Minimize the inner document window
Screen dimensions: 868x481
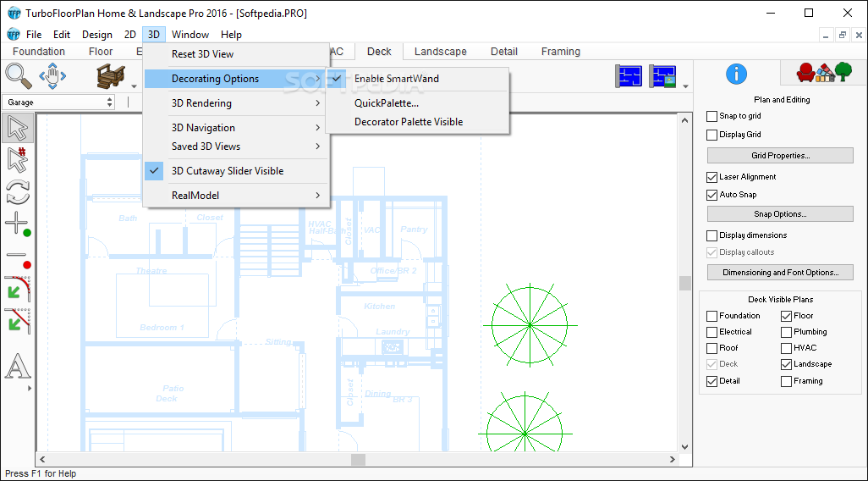click(x=827, y=35)
